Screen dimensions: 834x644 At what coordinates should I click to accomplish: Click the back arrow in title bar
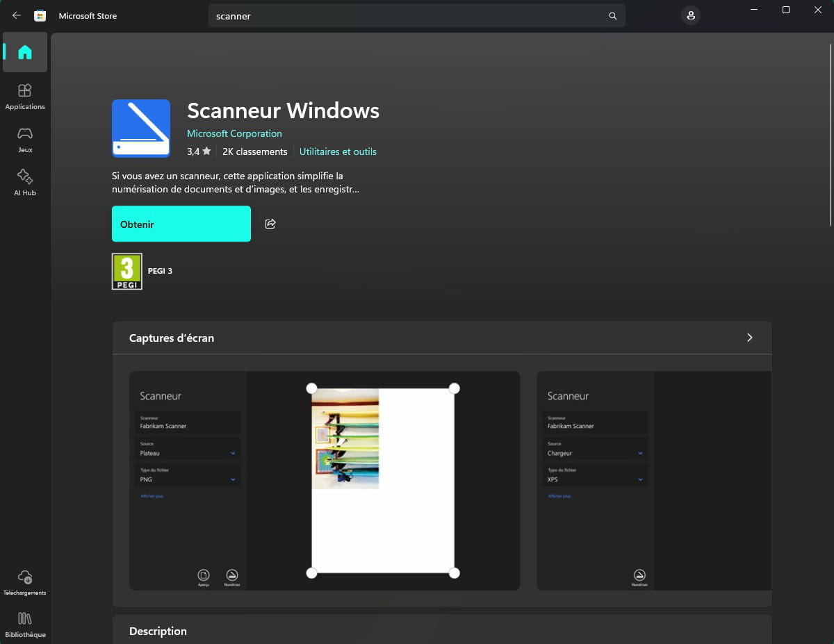(x=17, y=15)
